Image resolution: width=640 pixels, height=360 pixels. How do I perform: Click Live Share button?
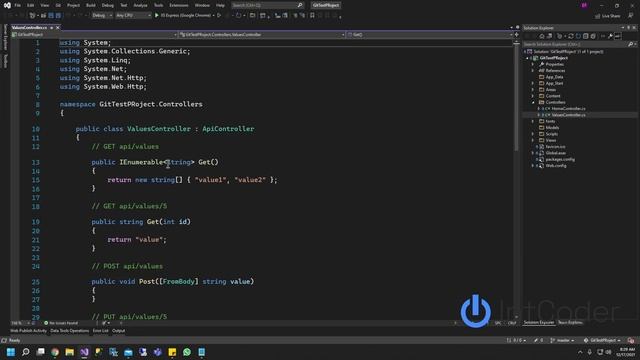pos(607,16)
